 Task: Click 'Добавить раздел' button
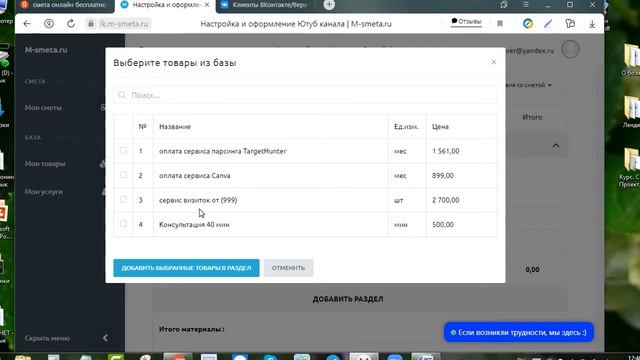[348, 299]
